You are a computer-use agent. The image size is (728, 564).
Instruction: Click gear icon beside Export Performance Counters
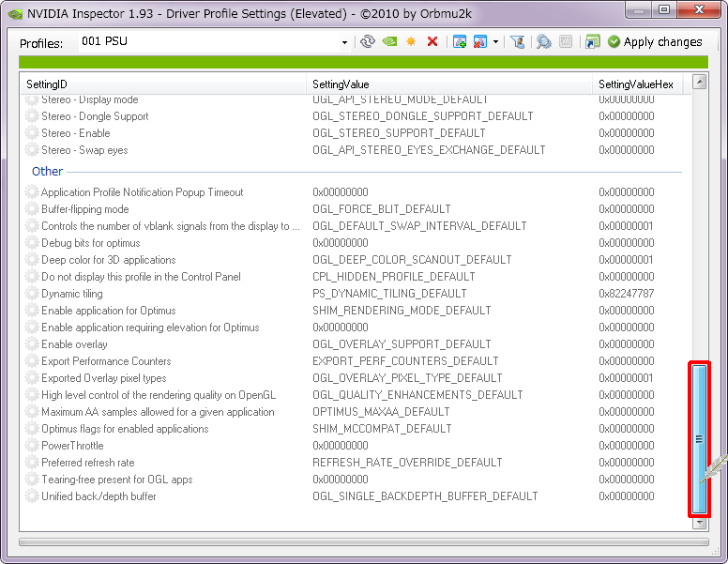(x=32, y=361)
